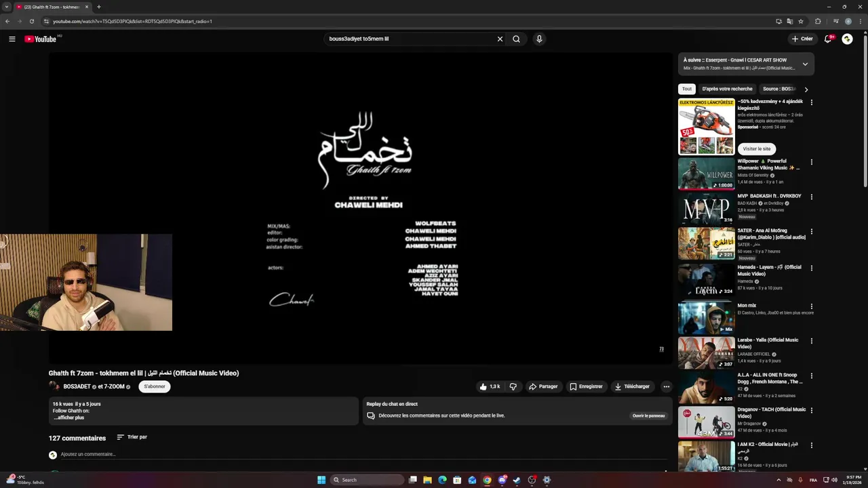This screenshot has height=488, width=868.
Task: Click the YouTube search text field
Action: 410,39
